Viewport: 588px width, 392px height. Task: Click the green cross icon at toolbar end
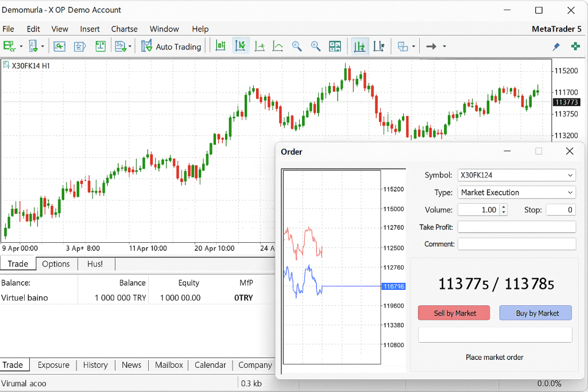(x=575, y=46)
